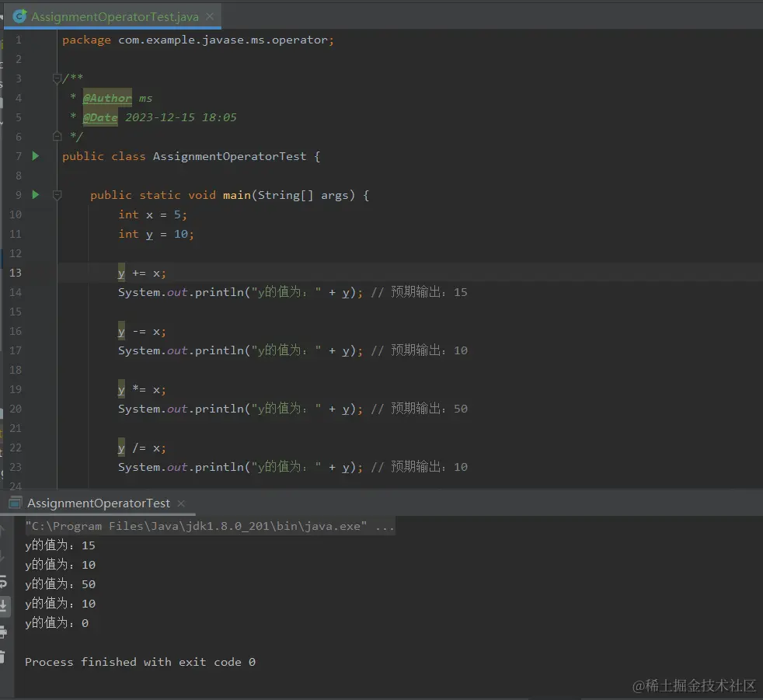Click the statement 'y *= x;'
This screenshot has width=763, height=700.
click(141, 390)
